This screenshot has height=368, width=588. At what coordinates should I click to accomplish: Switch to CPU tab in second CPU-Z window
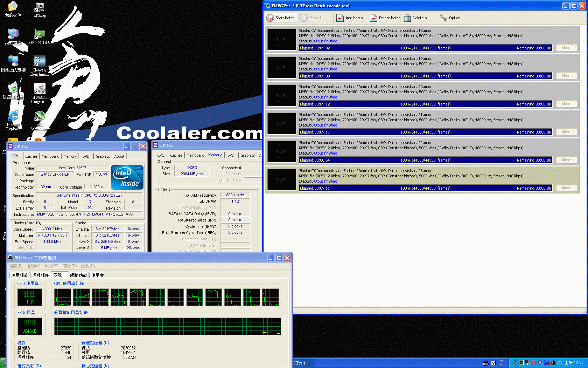point(161,155)
